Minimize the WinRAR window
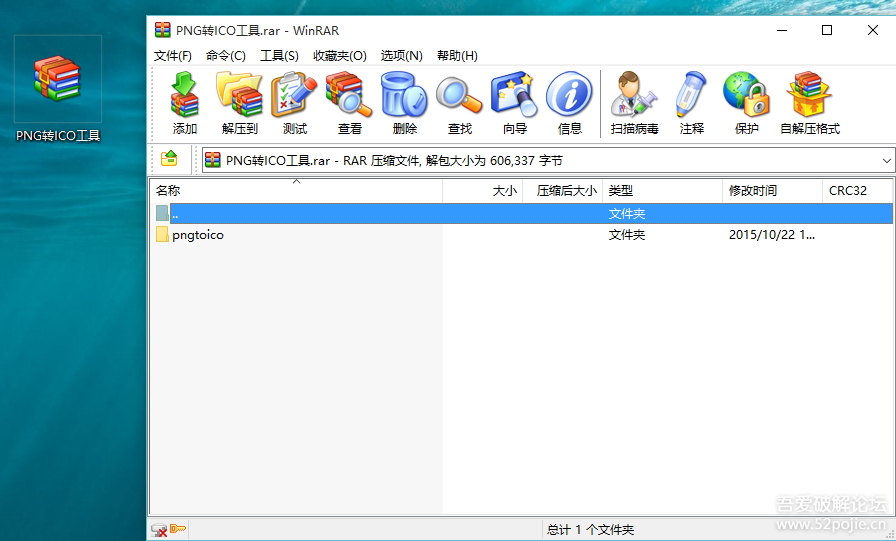Viewport: 896px width, 541px height. pos(782,30)
